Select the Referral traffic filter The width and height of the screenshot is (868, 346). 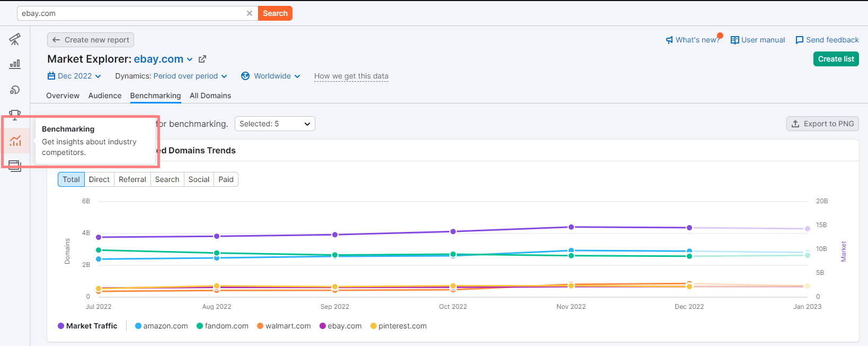pos(132,179)
